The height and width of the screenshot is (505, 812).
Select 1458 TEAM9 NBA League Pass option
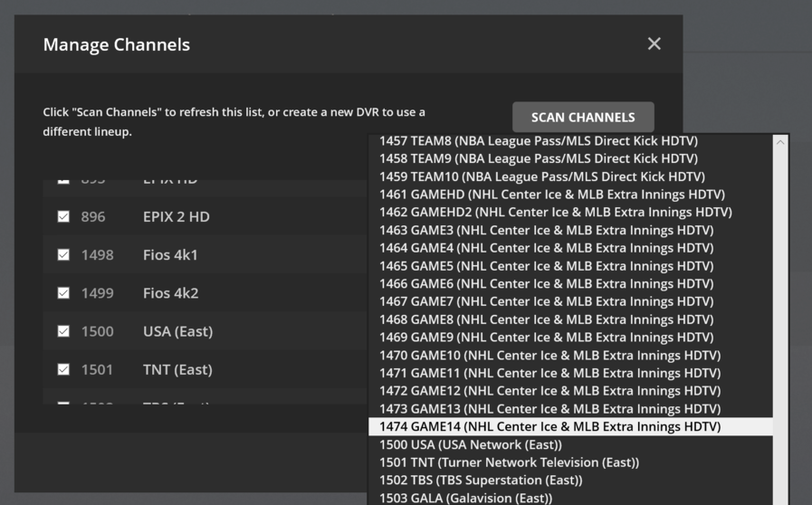coord(570,158)
